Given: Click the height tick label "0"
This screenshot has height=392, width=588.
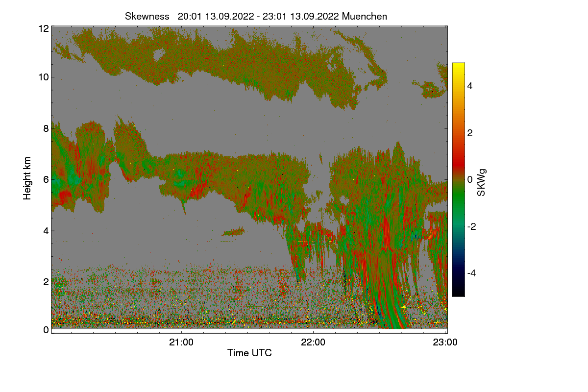Looking at the screenshot, I should [46, 330].
